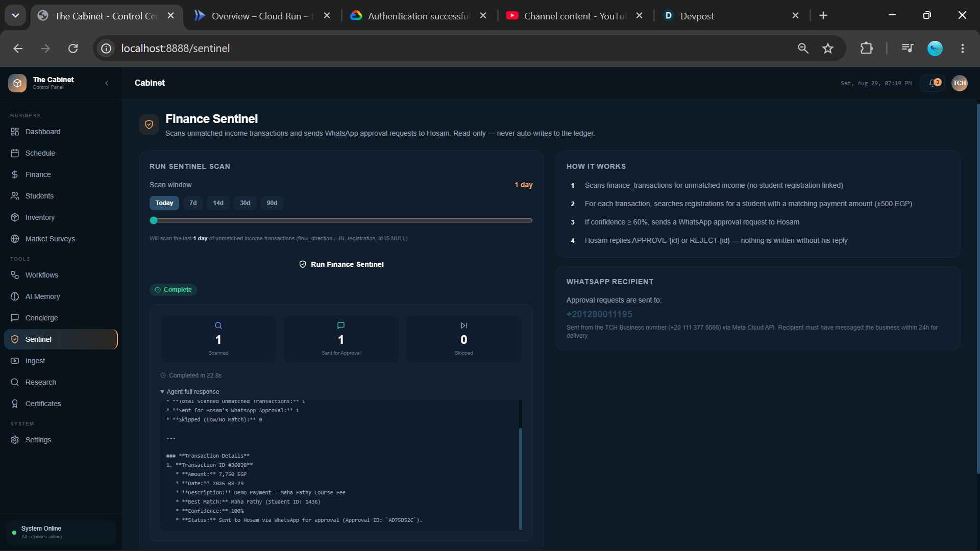Select the 7d scan window

point(193,203)
